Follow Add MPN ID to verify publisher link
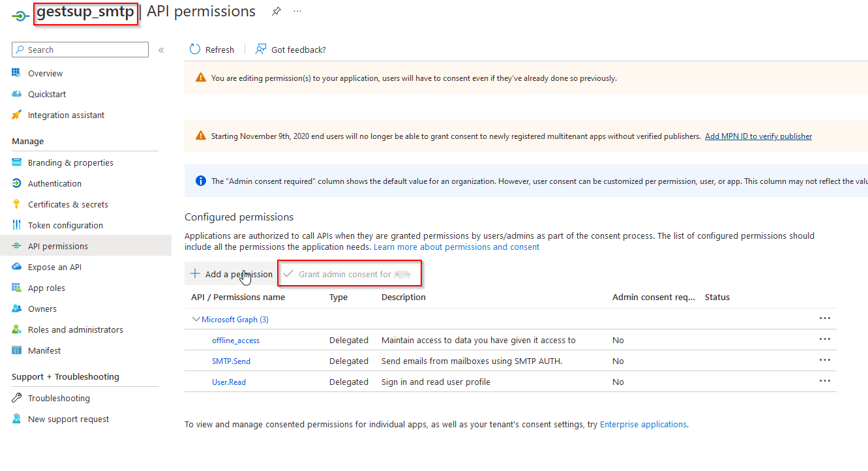The width and height of the screenshot is (868, 471). [758, 136]
